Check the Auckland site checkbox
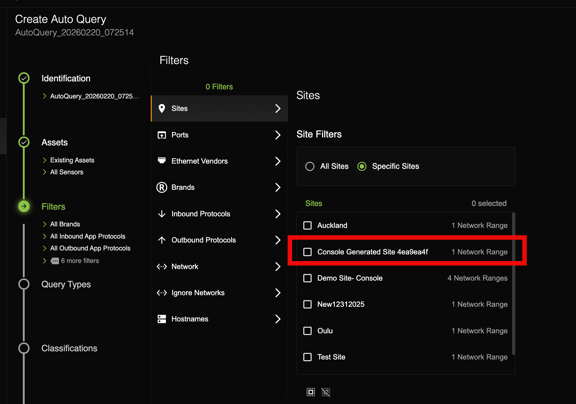 [307, 225]
